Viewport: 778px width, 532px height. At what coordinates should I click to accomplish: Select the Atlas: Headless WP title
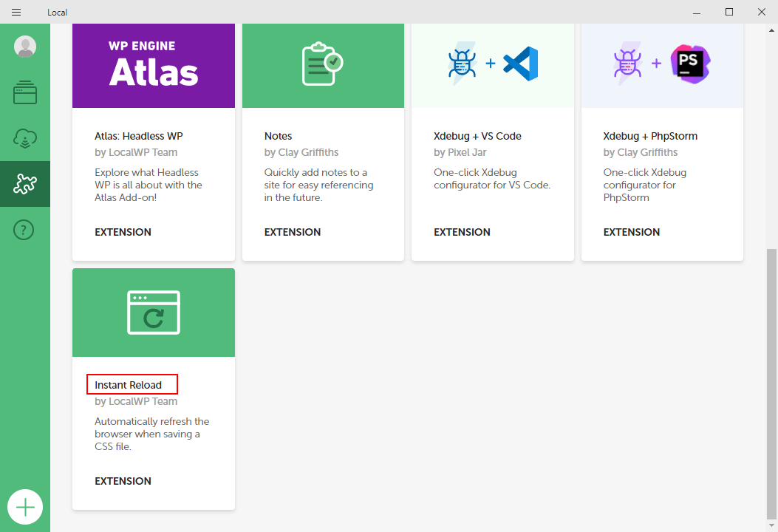pos(138,136)
